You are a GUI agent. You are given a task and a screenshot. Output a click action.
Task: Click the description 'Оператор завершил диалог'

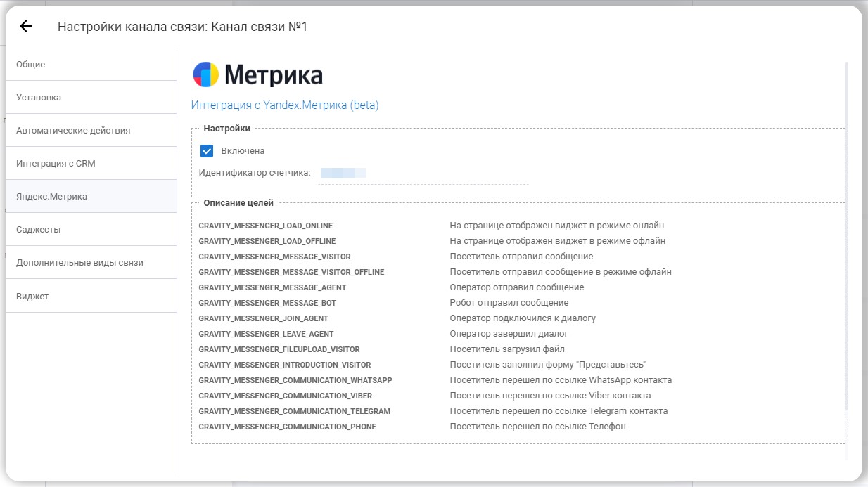point(509,335)
